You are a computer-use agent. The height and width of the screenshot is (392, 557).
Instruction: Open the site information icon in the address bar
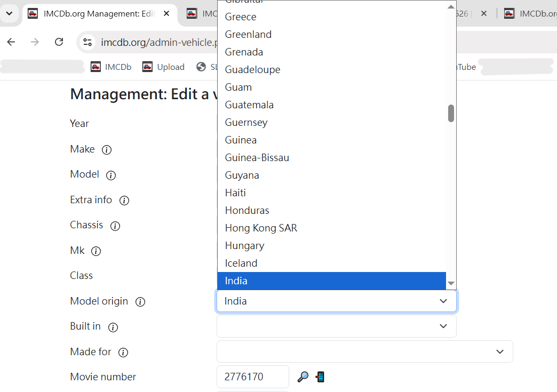pyautogui.click(x=87, y=42)
